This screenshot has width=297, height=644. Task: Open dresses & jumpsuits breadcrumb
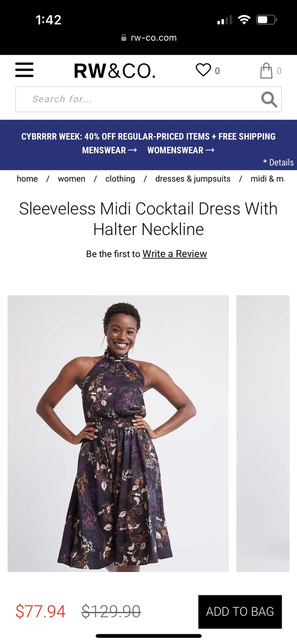pyautogui.click(x=193, y=179)
